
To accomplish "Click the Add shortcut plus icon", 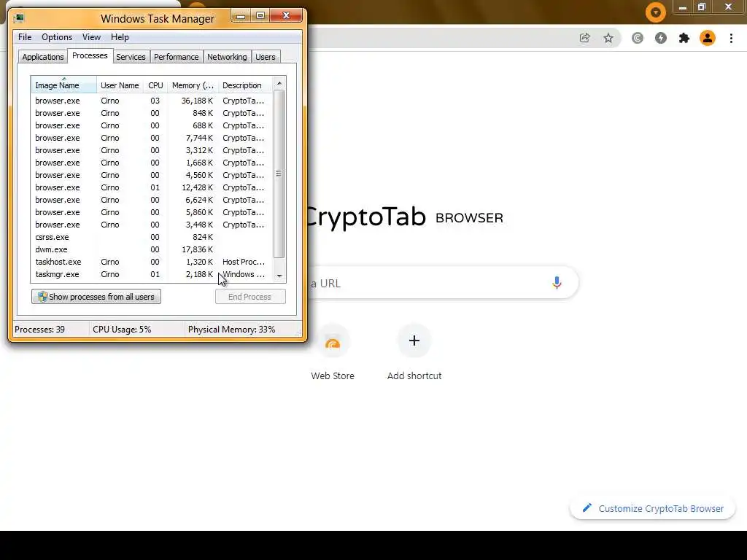I will (x=414, y=341).
